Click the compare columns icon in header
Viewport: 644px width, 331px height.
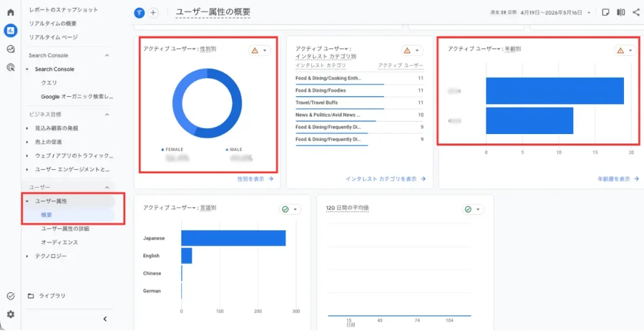621,13
